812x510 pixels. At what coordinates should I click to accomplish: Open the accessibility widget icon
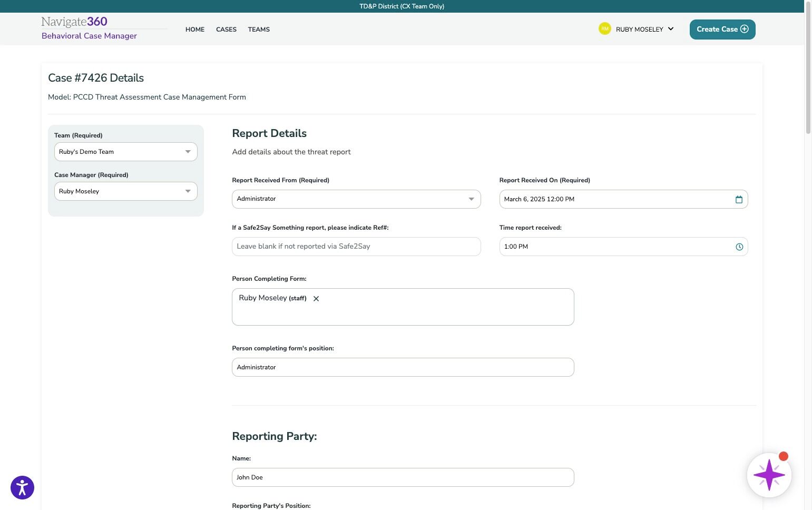click(x=22, y=487)
